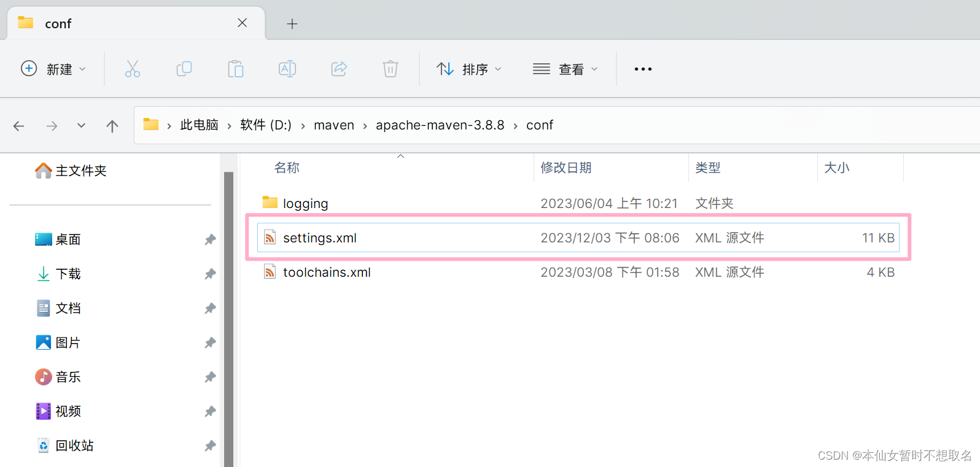Click conf in the address path
Screen dimensions: 980x467
coord(540,125)
